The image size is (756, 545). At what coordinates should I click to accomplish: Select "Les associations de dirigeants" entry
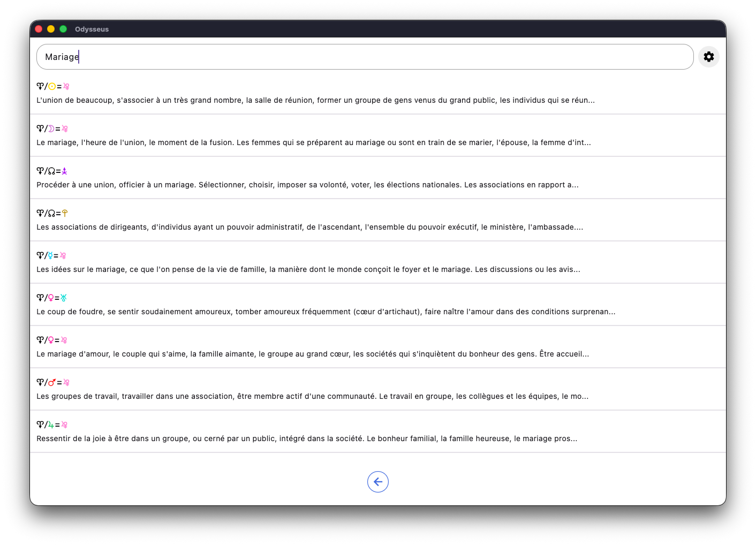point(309,227)
